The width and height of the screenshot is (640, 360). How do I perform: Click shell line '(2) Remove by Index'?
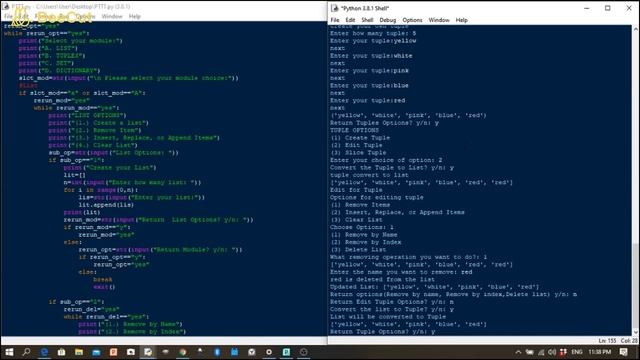(x=366, y=242)
